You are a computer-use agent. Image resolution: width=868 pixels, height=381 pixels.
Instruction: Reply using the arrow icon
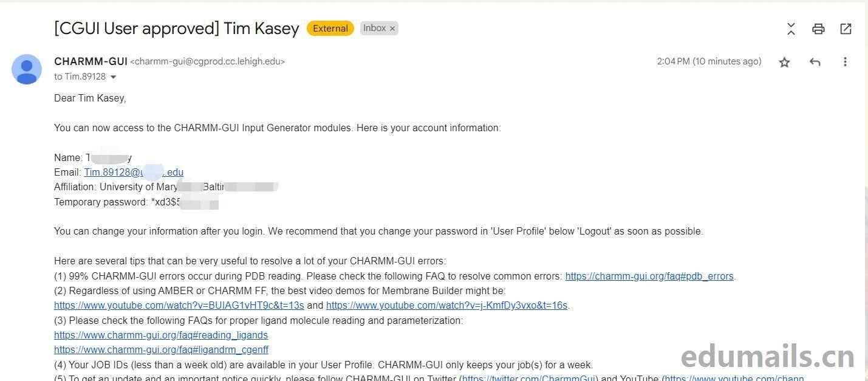coord(815,62)
